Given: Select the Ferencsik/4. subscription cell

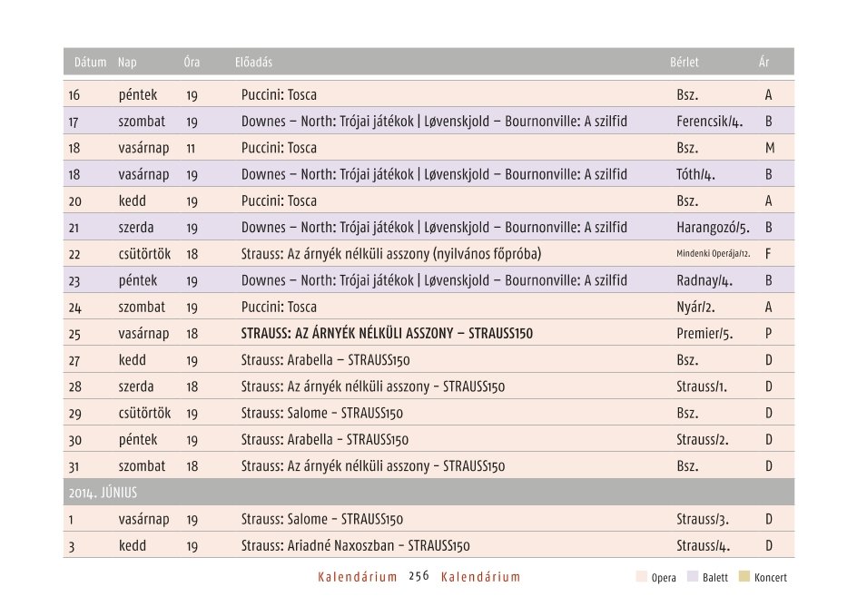Looking at the screenshot, I should pos(709,122).
